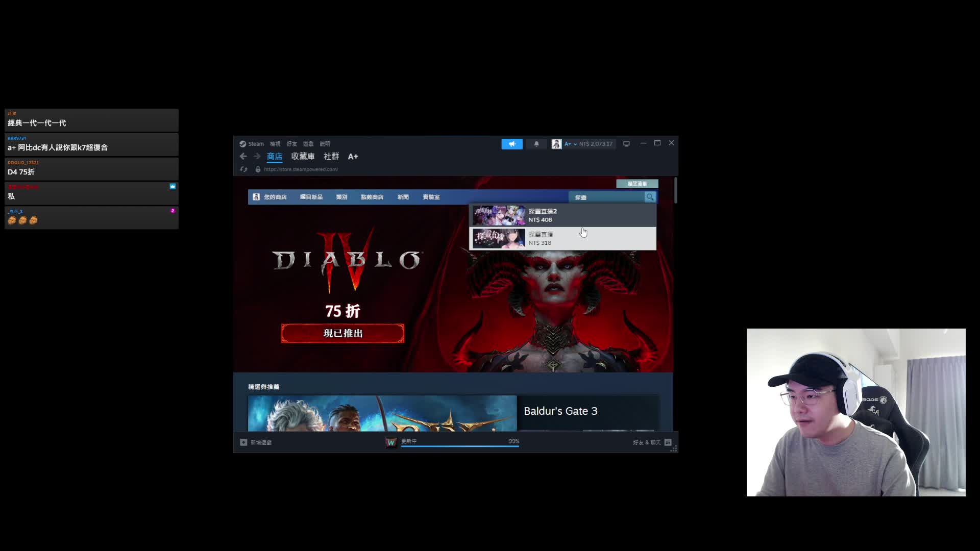This screenshot has height=551, width=980.
Task: Click the 現已推出 Diablo IV button
Action: pos(342,333)
